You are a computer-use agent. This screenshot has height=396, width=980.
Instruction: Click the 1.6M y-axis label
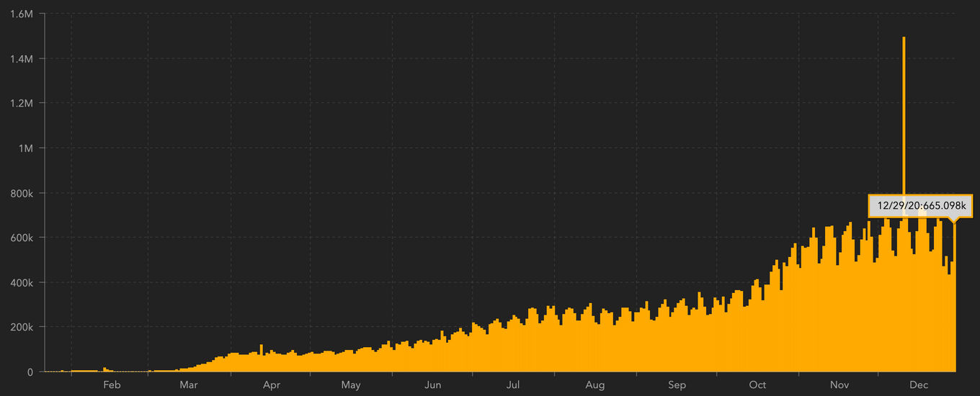coord(22,14)
